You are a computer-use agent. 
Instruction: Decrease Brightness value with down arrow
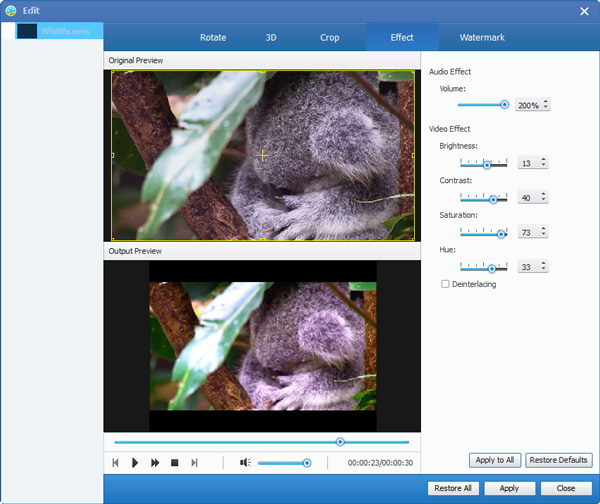[543, 165]
